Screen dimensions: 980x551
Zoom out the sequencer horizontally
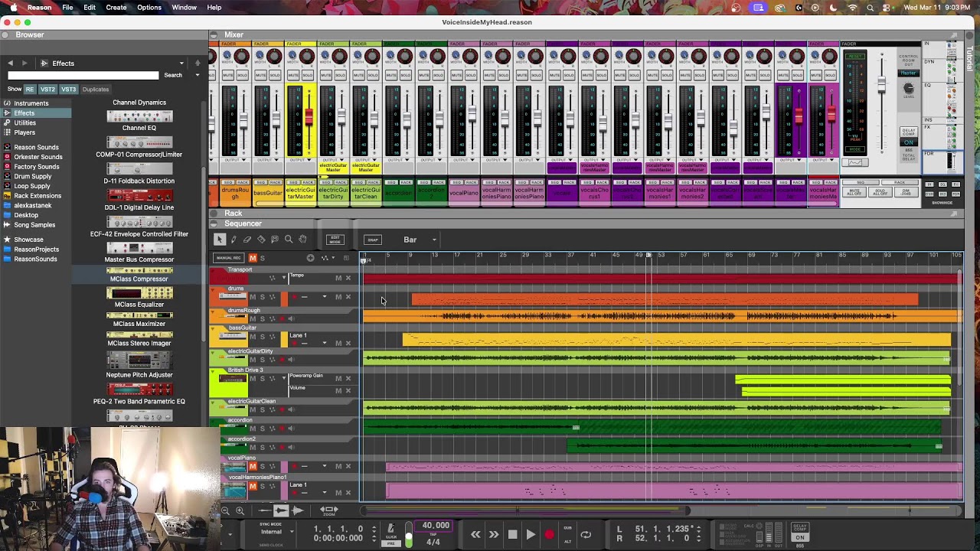coord(224,510)
